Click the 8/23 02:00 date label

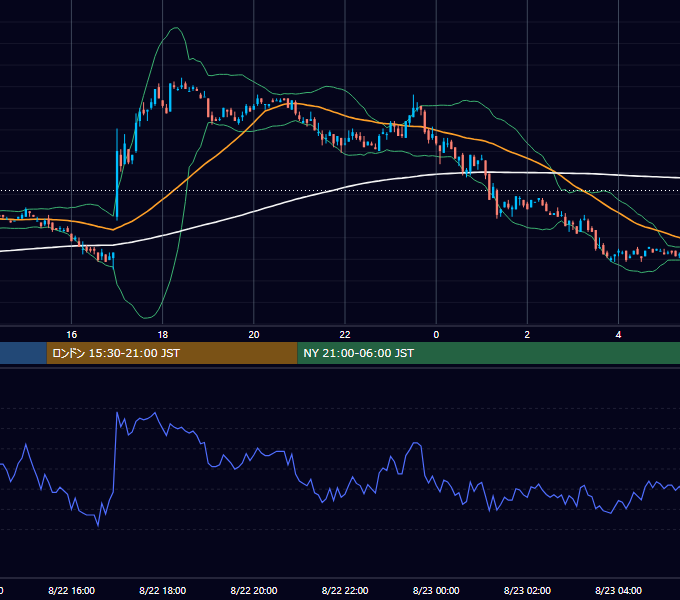[527, 590]
